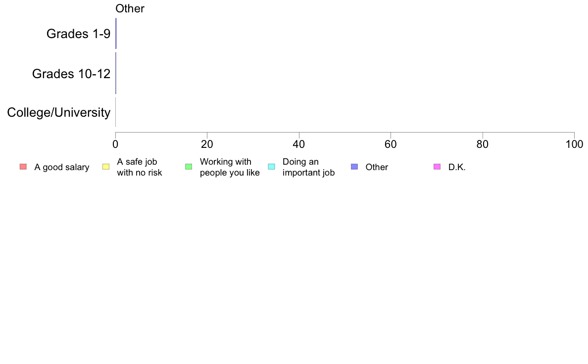588x364 pixels.
Task: Click the cyan 'Doing an important job' swatch
Action: click(272, 167)
